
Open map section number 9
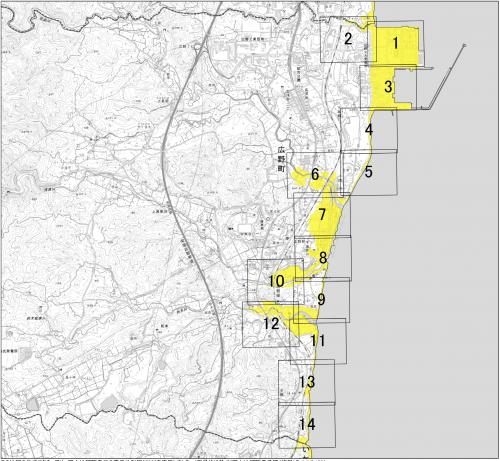[321, 299]
